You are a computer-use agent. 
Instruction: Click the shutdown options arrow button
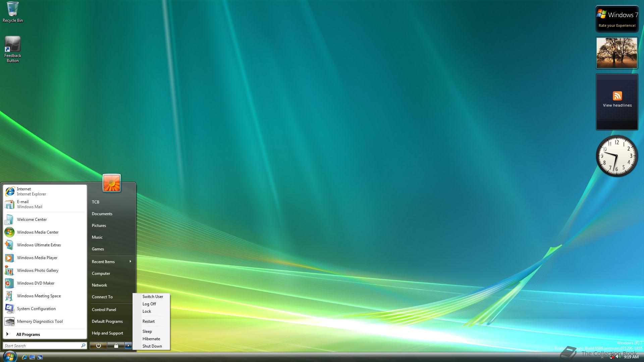coord(128,346)
